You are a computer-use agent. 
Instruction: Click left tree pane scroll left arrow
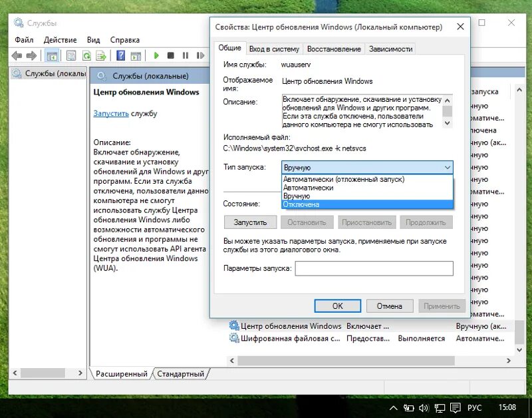tap(15, 373)
